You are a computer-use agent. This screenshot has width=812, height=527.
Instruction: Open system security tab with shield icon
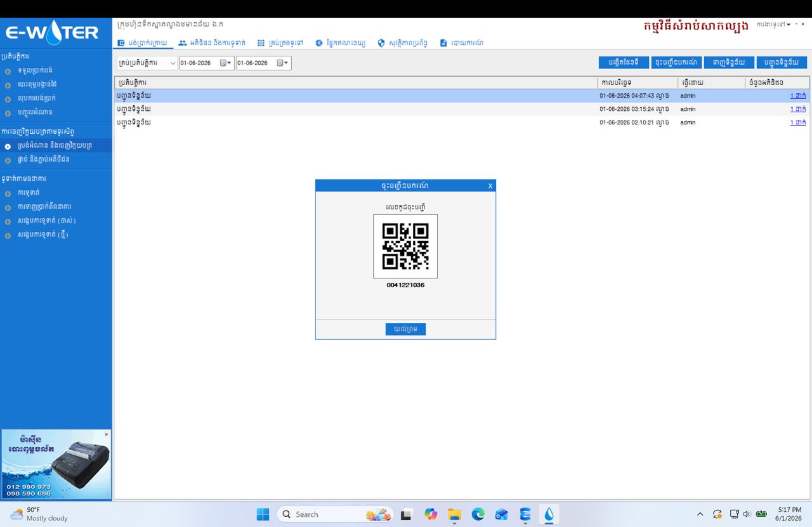[402, 43]
